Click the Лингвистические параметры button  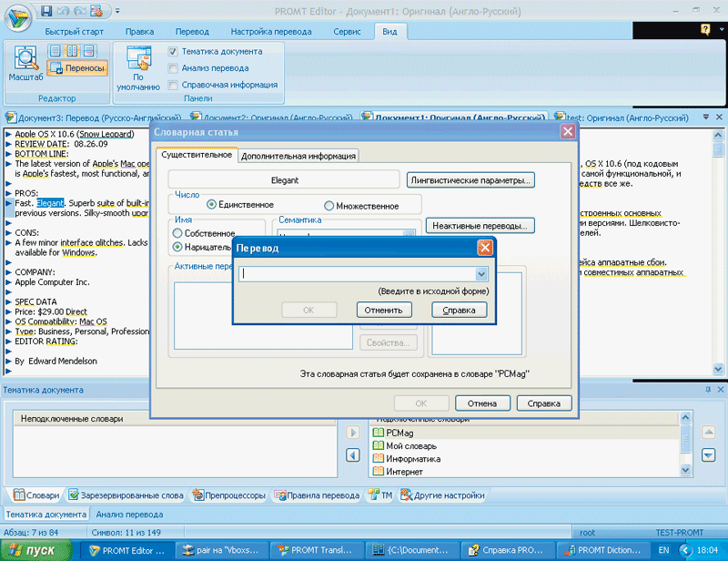[x=470, y=180]
